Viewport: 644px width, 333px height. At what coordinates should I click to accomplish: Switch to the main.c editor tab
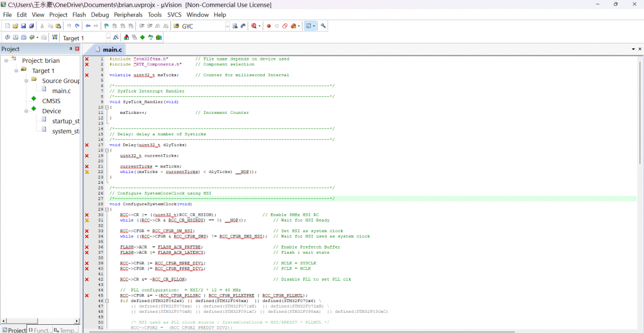coord(108,50)
